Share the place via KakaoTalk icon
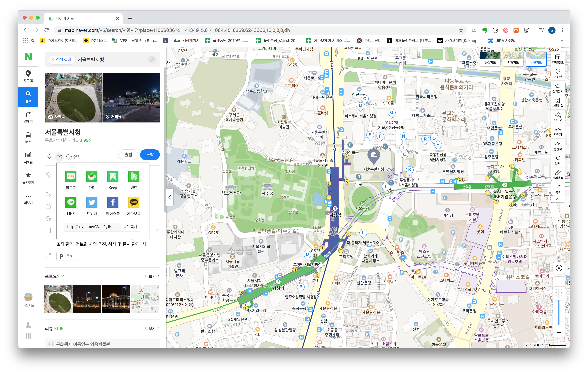Image resolution: width=588 pixels, height=374 pixels. (x=134, y=202)
